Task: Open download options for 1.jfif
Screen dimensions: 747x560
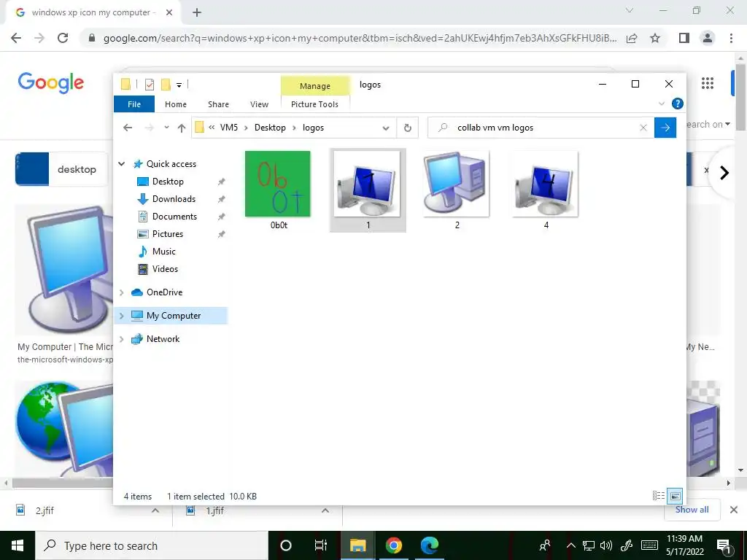Action: pyautogui.click(x=325, y=510)
